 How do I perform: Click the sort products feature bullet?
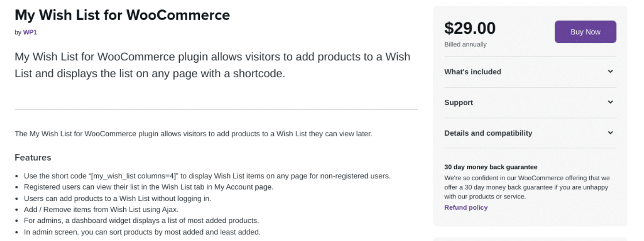tap(142, 232)
